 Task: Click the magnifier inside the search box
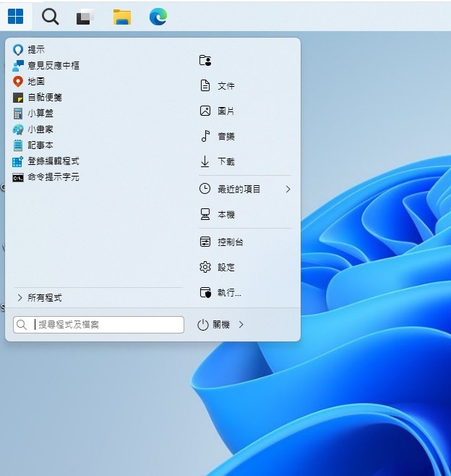click(22, 325)
